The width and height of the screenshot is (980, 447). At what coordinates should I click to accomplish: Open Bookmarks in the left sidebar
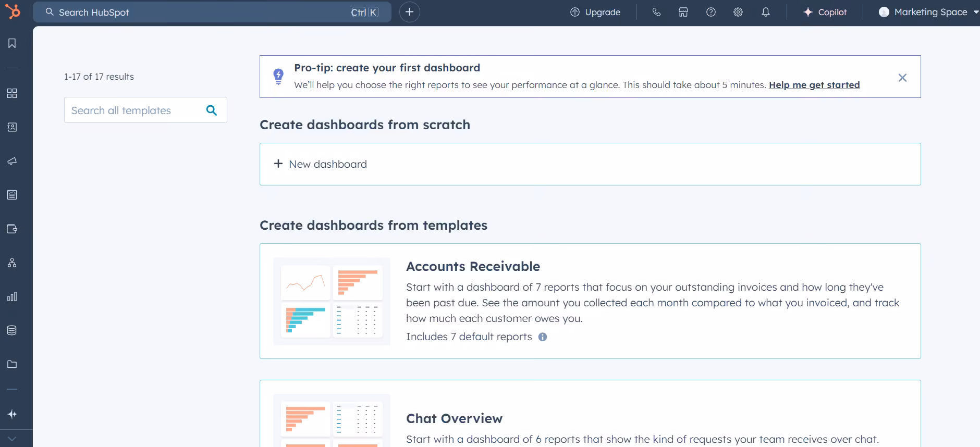point(12,43)
